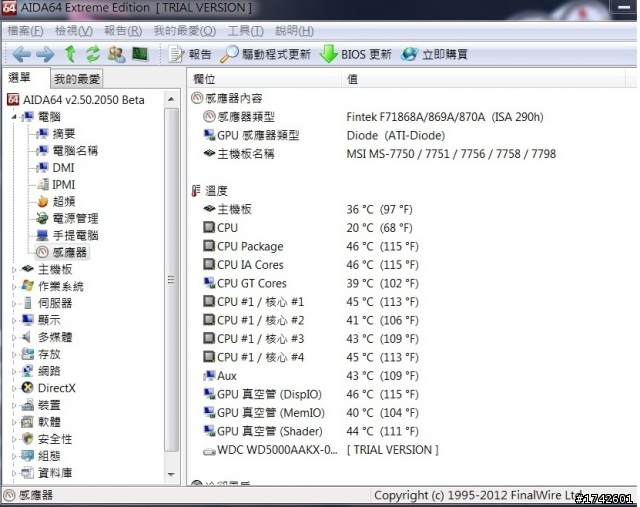Select the CPU Package temperature row
The width and height of the screenshot is (640, 507).
point(311,247)
